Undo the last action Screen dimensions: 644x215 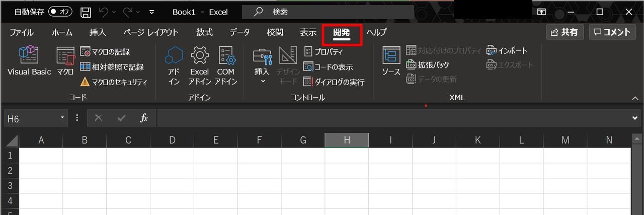[x=103, y=12]
